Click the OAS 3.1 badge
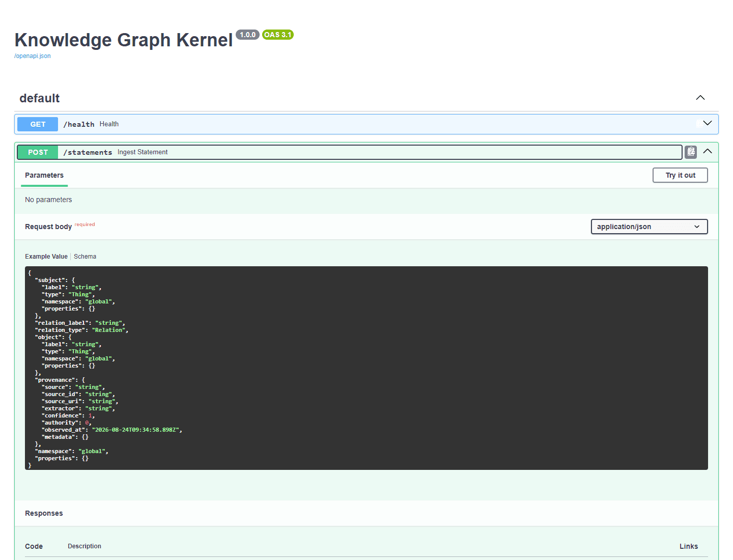The height and width of the screenshot is (560, 733). click(278, 35)
